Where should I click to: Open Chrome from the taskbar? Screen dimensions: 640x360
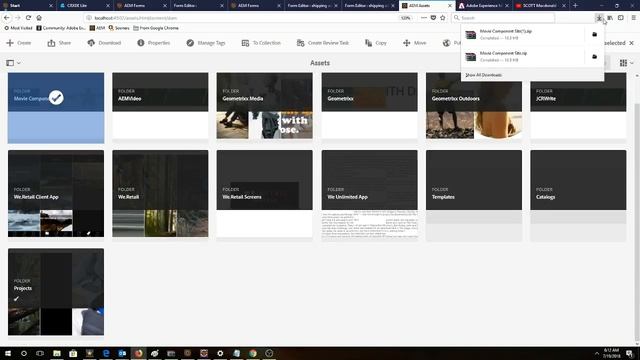point(253,353)
